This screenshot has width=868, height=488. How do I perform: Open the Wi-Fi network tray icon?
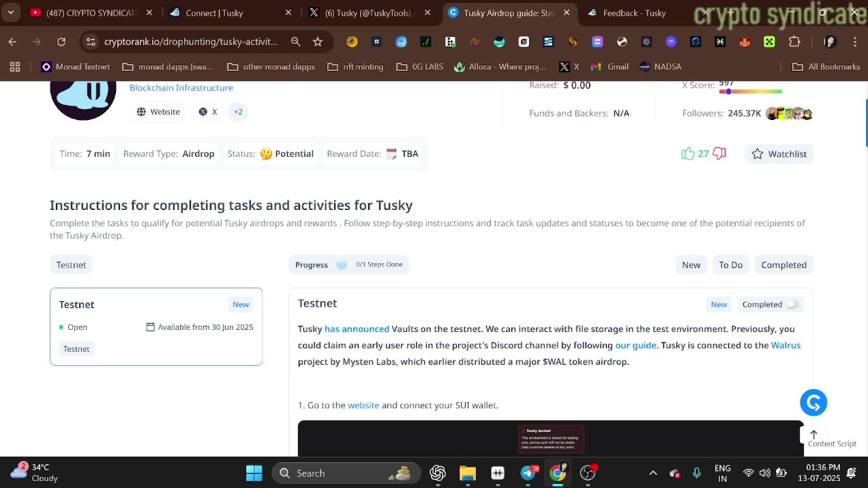749,473
